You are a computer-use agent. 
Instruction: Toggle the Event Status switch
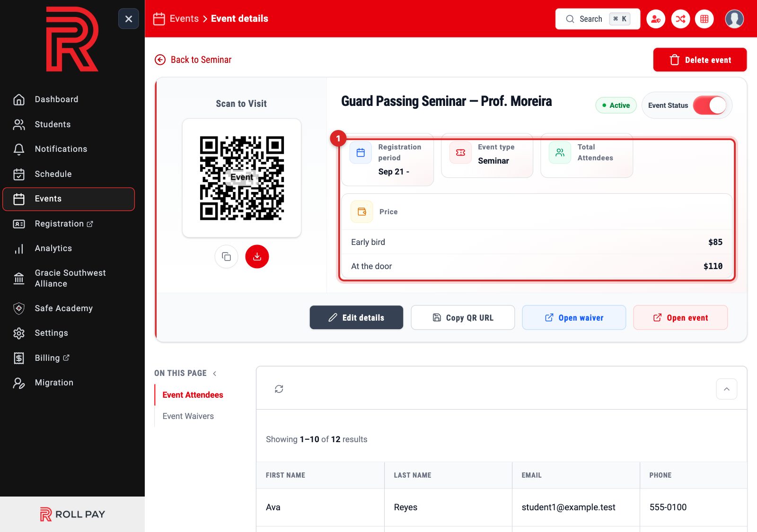[x=709, y=105]
